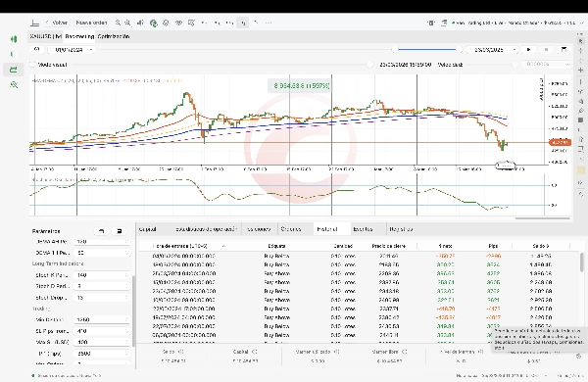
Task: Open the Trade section in left sidebar
Action: pyautogui.click(x=14, y=39)
